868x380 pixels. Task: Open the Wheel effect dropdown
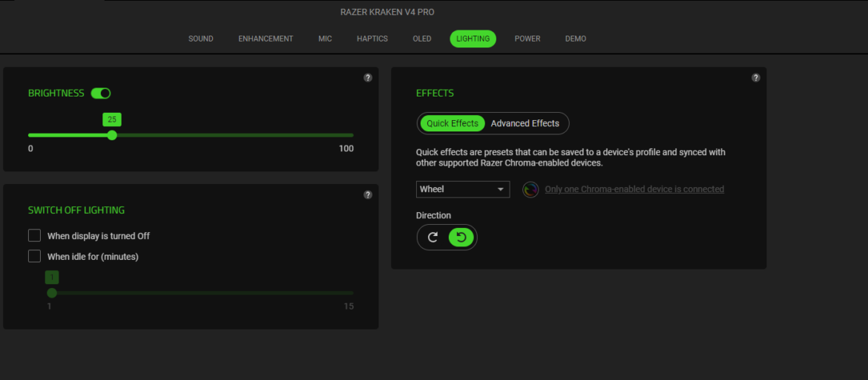(463, 189)
